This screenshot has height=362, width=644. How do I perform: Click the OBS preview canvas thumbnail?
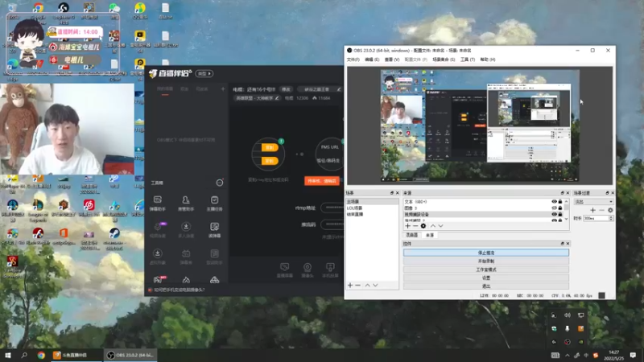click(x=480, y=126)
